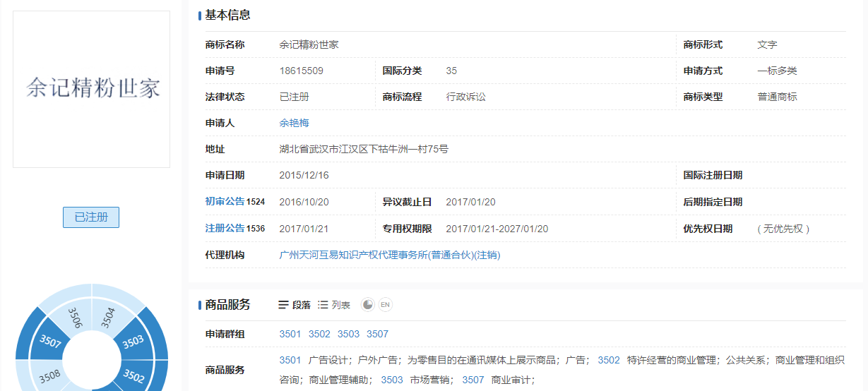Switch goods text to English with EN icon

pos(385,305)
